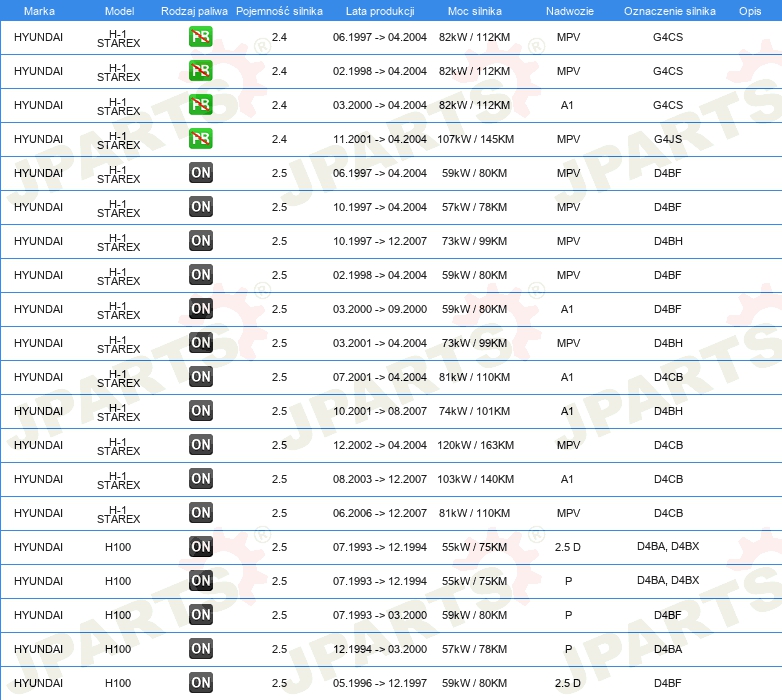Click the PB fuel icon in the 02.1998 G4CS row
The image size is (782, 700).
click(x=200, y=71)
